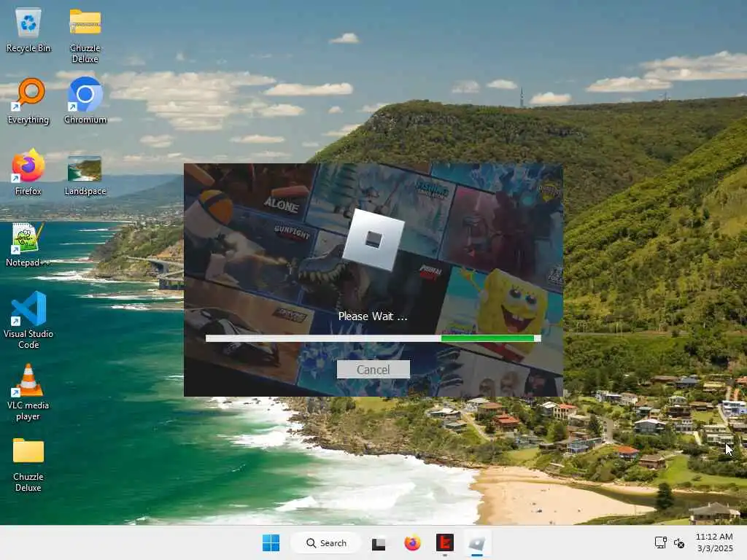Open the clock and date panel
Screen dimensions: 747x560
pyautogui.click(x=714, y=542)
